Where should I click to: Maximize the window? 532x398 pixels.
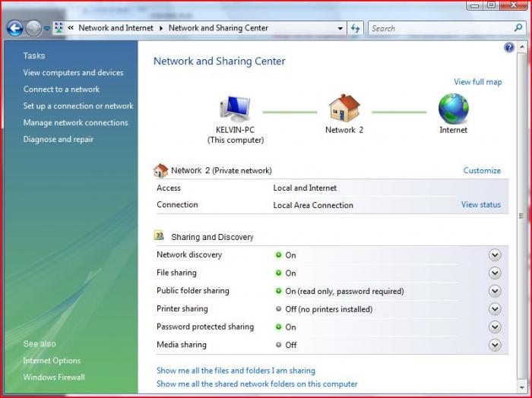(x=491, y=5)
